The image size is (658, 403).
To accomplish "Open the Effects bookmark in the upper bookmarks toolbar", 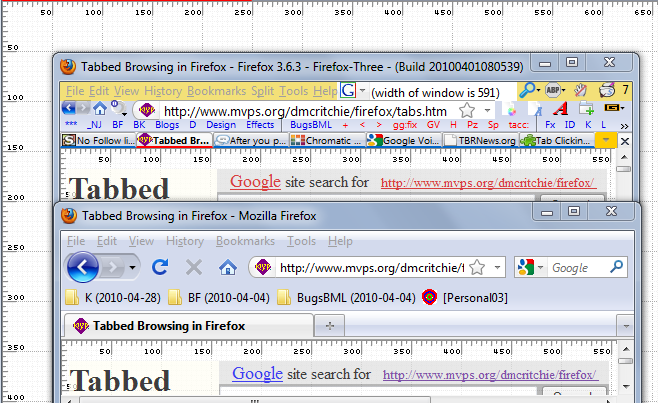I will click(260, 125).
